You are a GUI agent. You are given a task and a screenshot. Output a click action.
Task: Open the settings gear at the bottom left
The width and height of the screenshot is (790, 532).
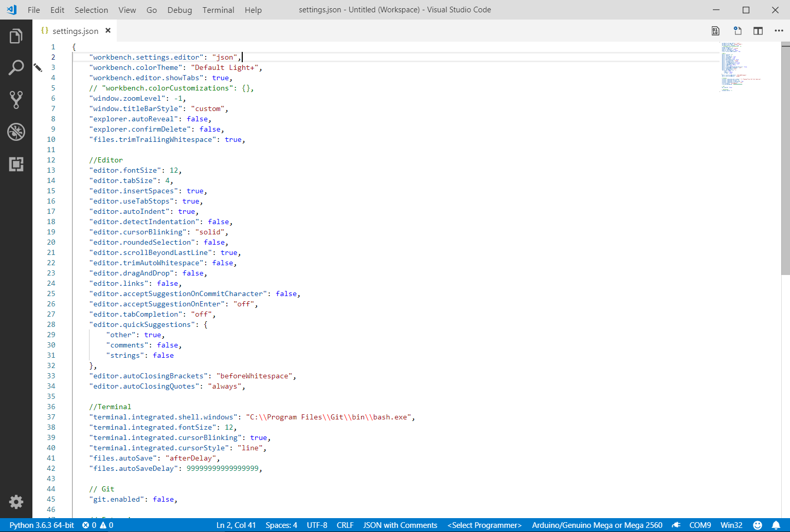point(16,502)
